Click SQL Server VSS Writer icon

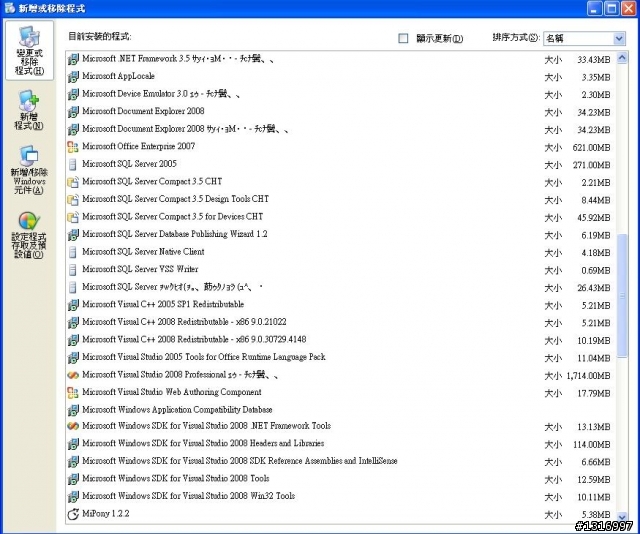[73, 269]
